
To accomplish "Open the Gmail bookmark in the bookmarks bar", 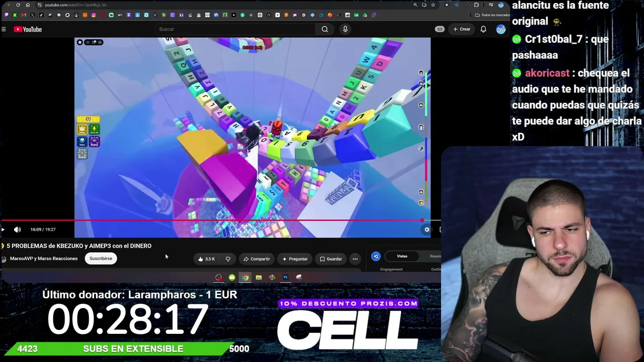I will (x=24, y=15).
